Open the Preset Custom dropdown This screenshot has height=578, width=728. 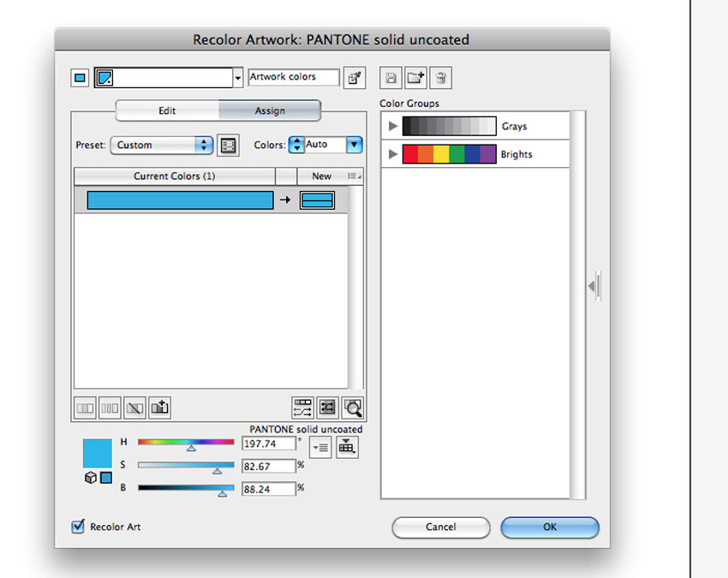tap(162, 145)
